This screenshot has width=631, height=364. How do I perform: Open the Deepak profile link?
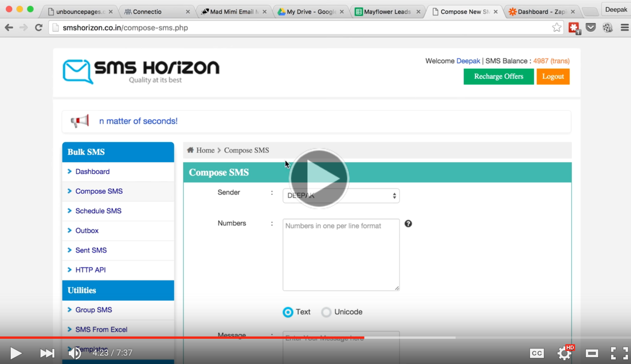tap(468, 61)
